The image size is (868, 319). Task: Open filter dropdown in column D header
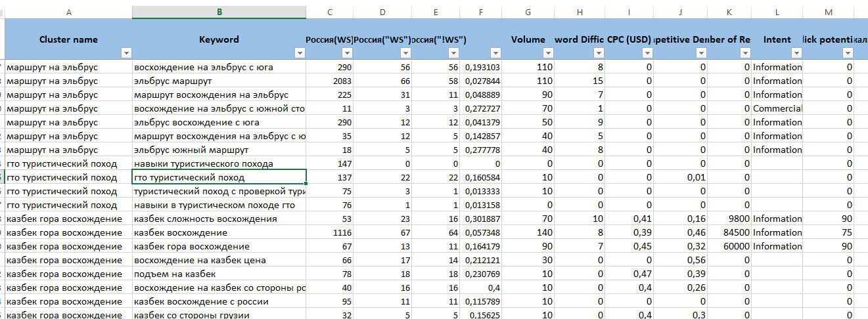click(405, 53)
